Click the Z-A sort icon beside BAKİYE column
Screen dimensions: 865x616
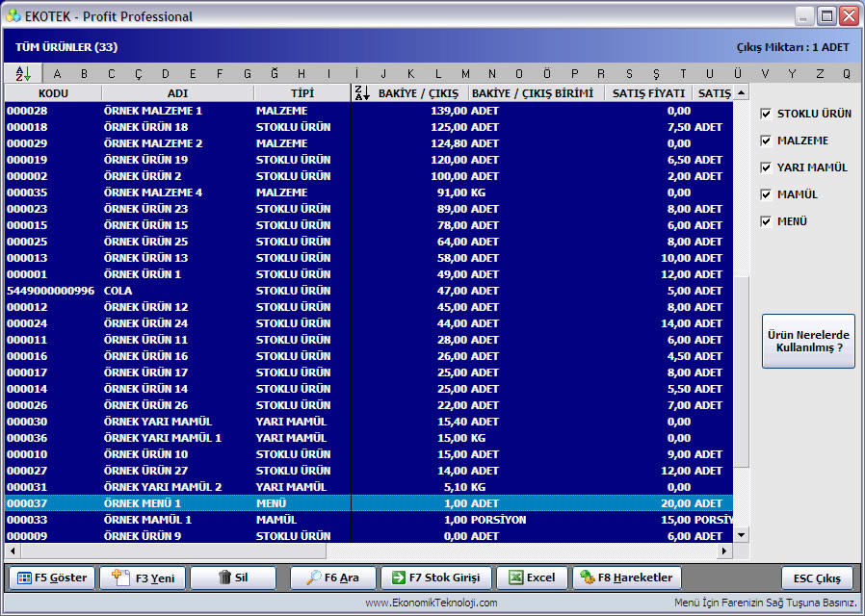pyautogui.click(x=362, y=93)
